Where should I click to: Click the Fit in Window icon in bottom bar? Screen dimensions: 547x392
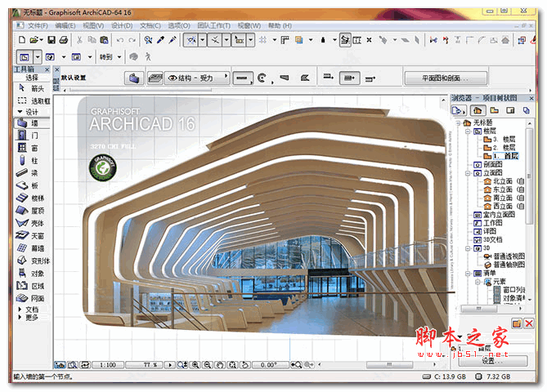tap(232, 365)
